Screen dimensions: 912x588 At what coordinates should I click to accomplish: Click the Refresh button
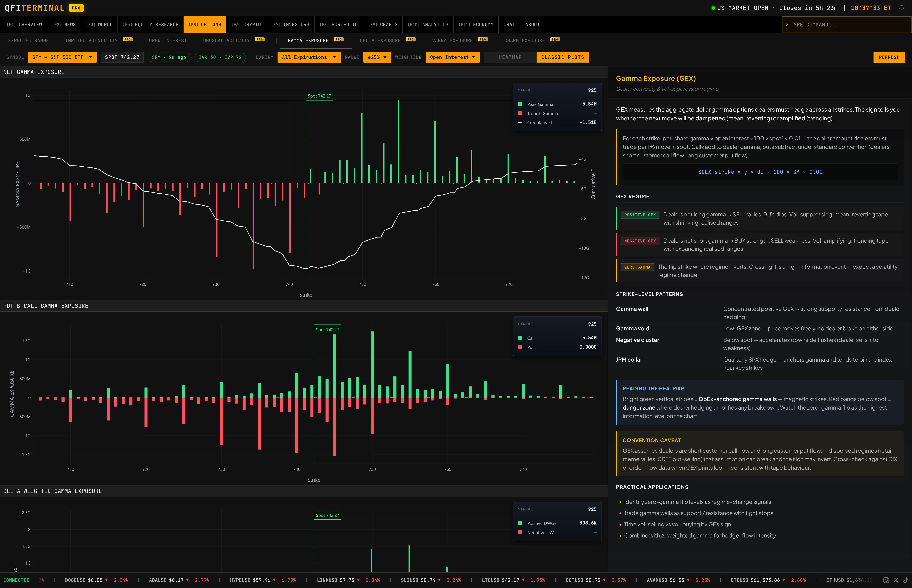(x=889, y=57)
